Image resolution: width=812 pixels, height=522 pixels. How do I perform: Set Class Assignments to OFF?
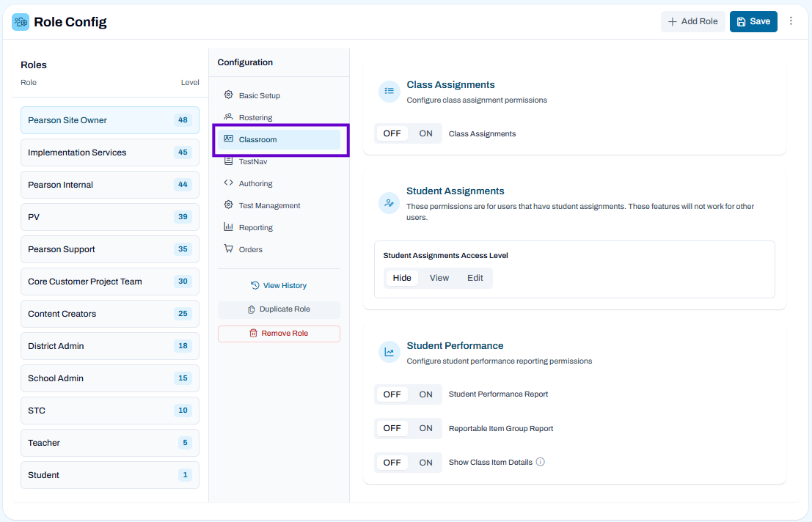[392, 133]
